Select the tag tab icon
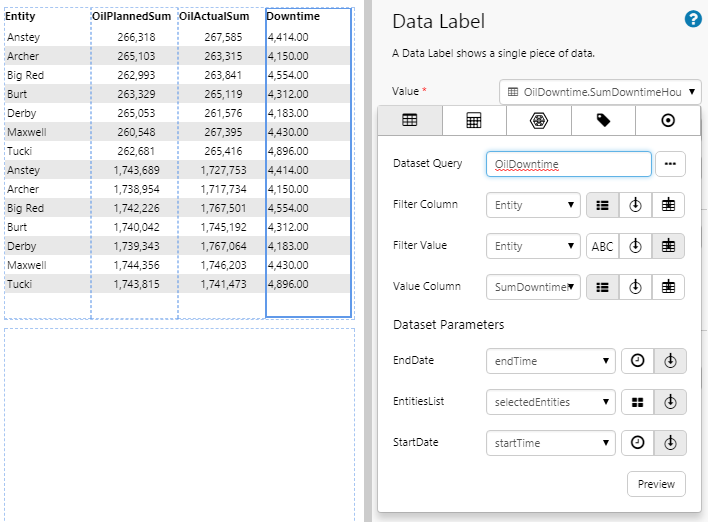Image resolution: width=708 pixels, height=522 pixels. pyautogui.click(x=603, y=120)
